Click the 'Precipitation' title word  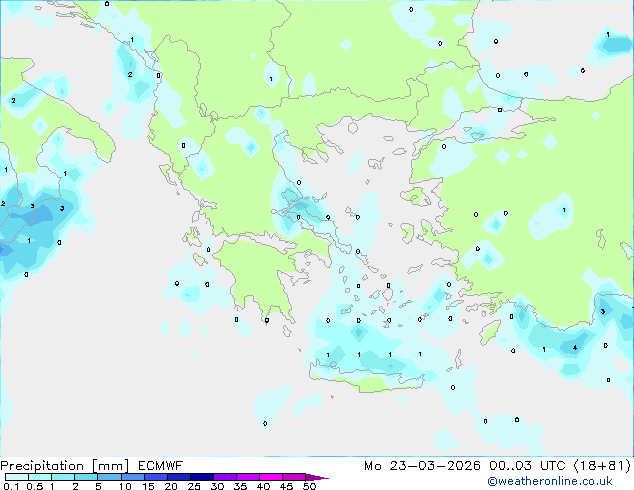[42, 466]
